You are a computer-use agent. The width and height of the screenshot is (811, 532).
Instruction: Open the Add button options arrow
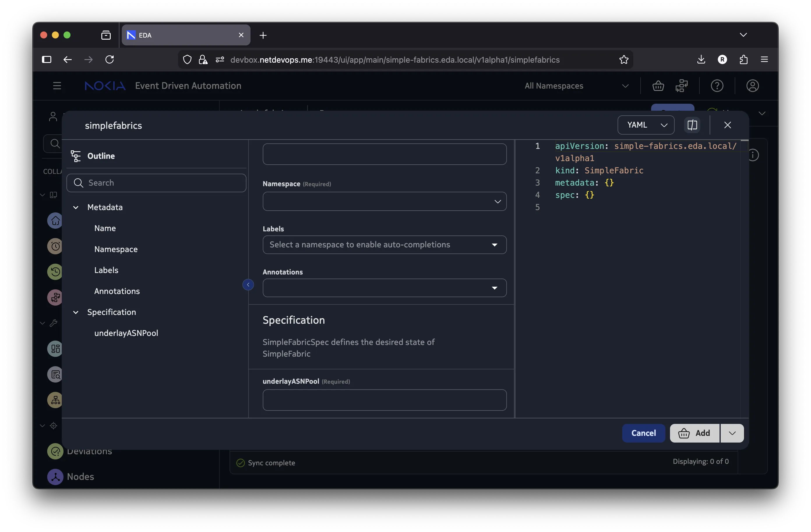[x=732, y=433]
